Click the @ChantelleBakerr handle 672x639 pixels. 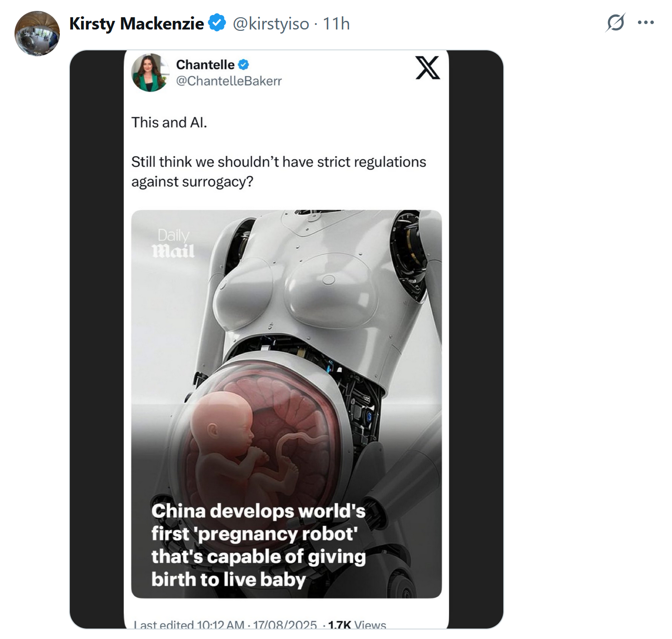pos(229,81)
